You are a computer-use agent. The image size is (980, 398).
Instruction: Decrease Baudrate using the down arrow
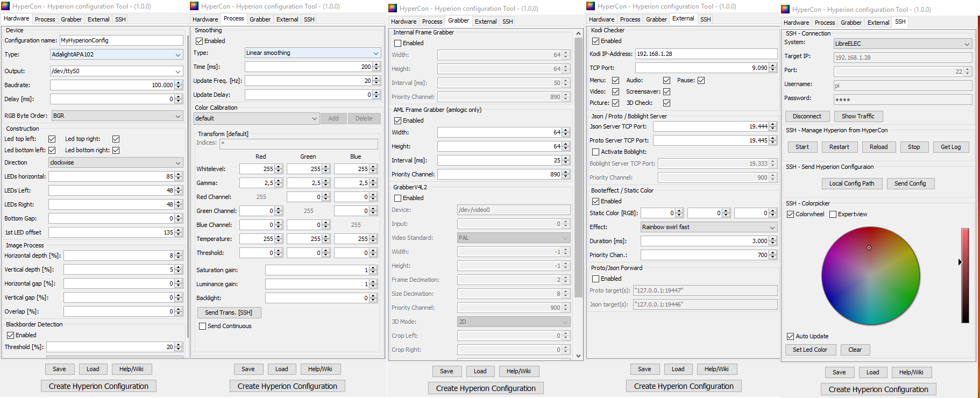click(x=178, y=87)
